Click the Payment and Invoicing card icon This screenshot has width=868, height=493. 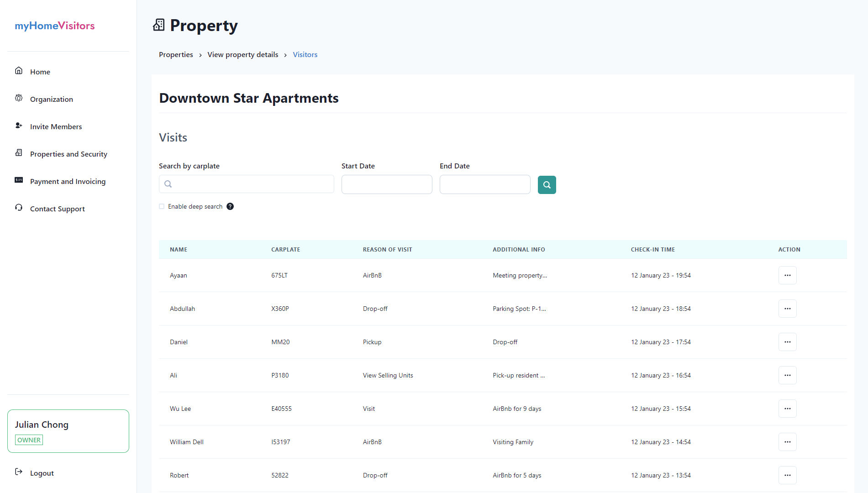click(x=19, y=180)
